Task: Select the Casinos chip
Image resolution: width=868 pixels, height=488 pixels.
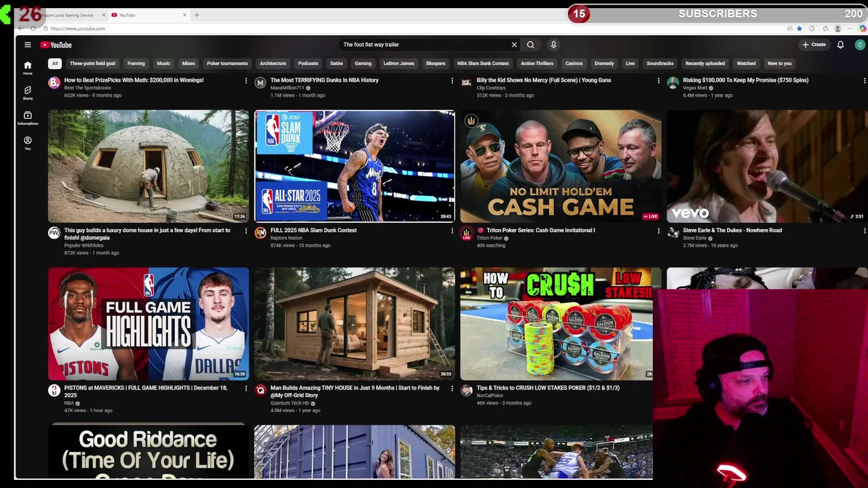Action: tap(574, 64)
